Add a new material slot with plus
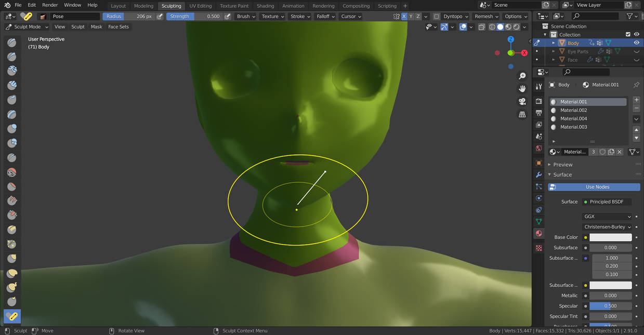The width and height of the screenshot is (644, 335). pos(637,100)
